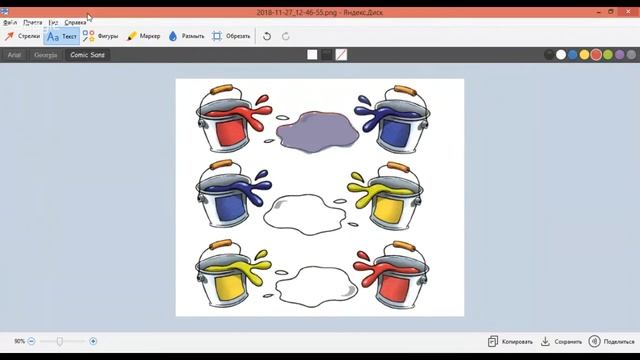This screenshot has width=640, height=360.
Task: Pick the yellow color swatch
Action: [x=584, y=55]
